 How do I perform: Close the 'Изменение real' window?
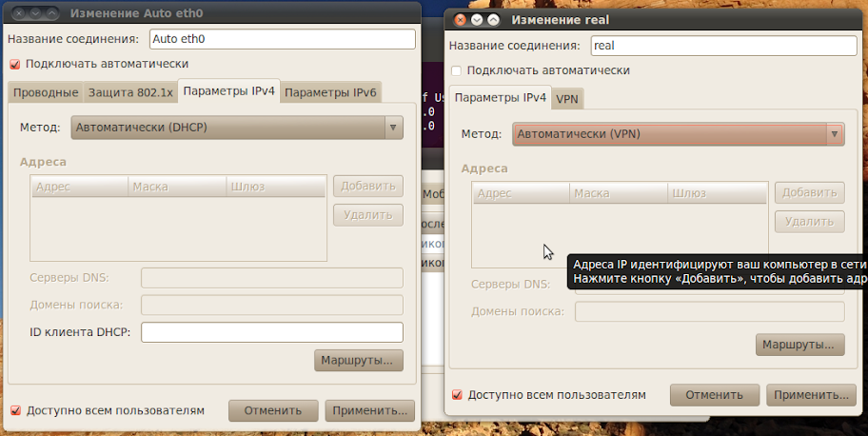point(460,20)
